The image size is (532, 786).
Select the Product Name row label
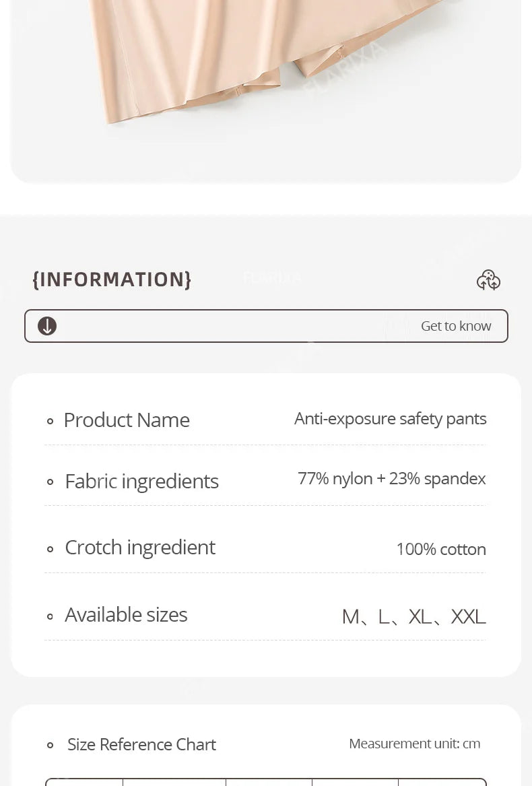coord(127,420)
